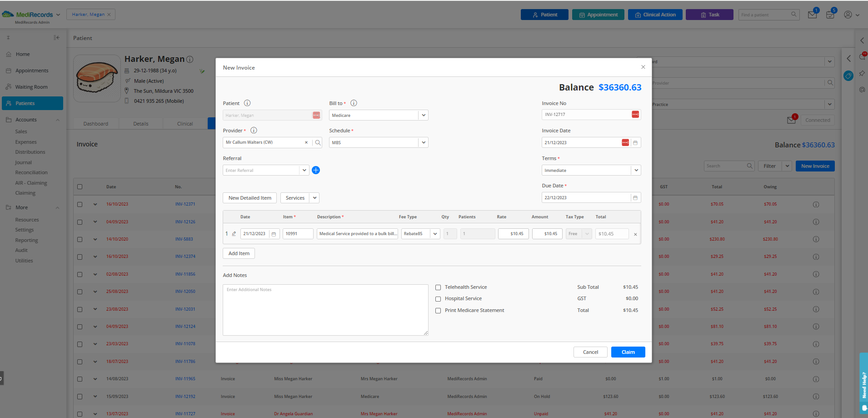Click the Clinical Action header button
Screen dimensions: 868x418
coord(655,15)
